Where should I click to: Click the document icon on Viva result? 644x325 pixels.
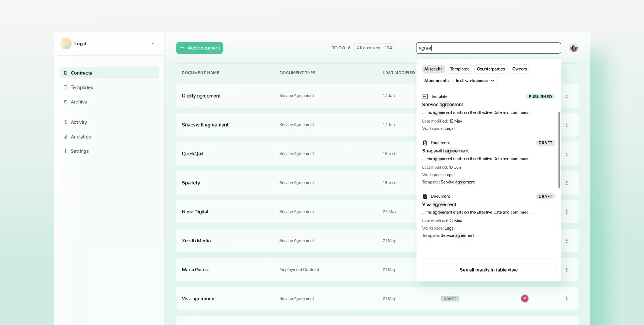point(425,196)
